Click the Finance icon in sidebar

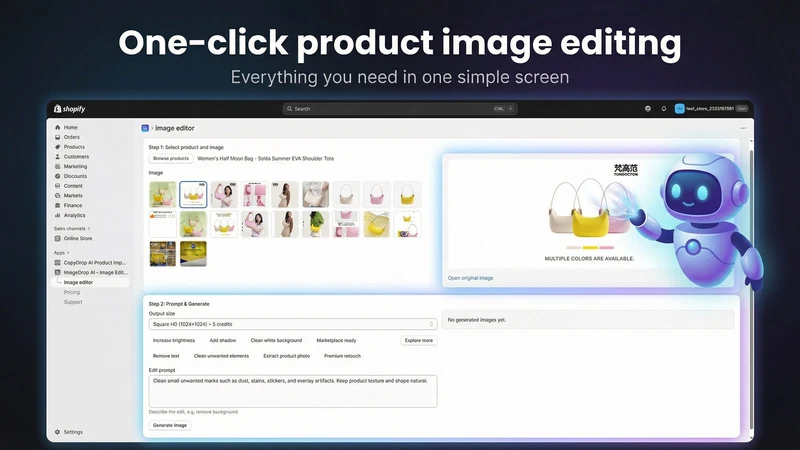tap(58, 205)
